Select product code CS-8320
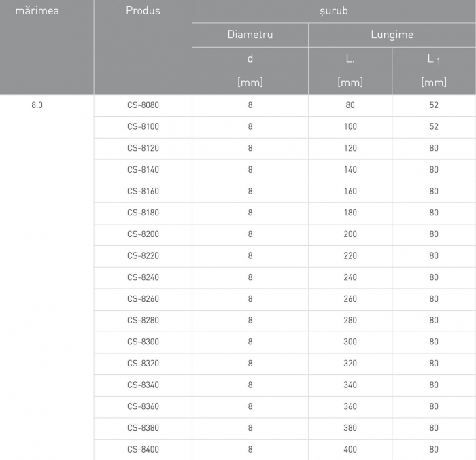This screenshot has width=476, height=460. (143, 364)
